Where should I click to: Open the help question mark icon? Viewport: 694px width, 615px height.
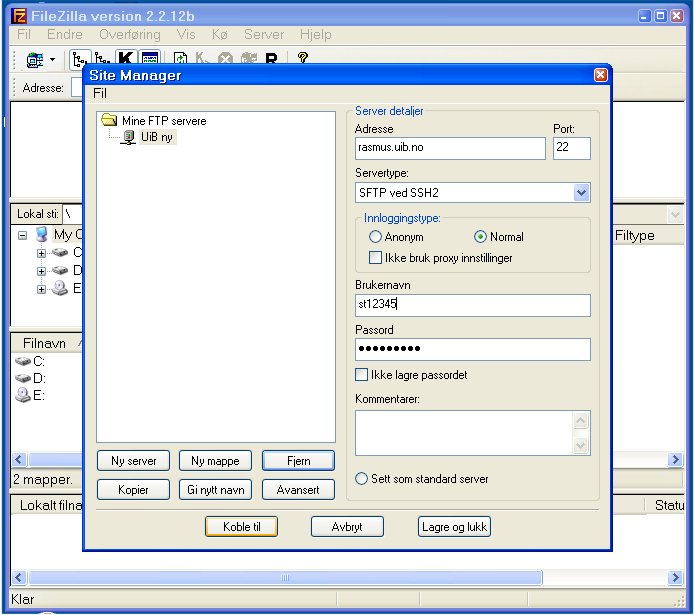[302, 59]
